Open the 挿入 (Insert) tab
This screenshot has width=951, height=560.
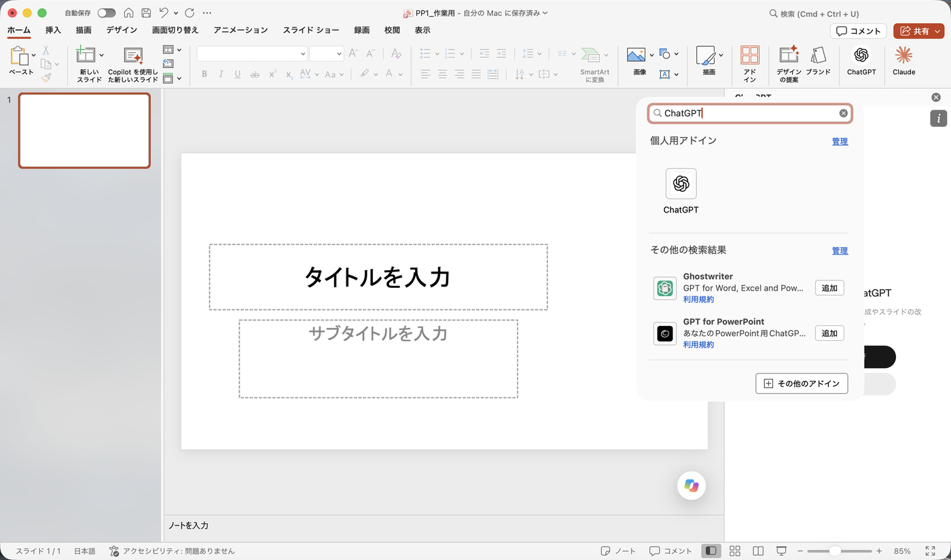coord(53,30)
